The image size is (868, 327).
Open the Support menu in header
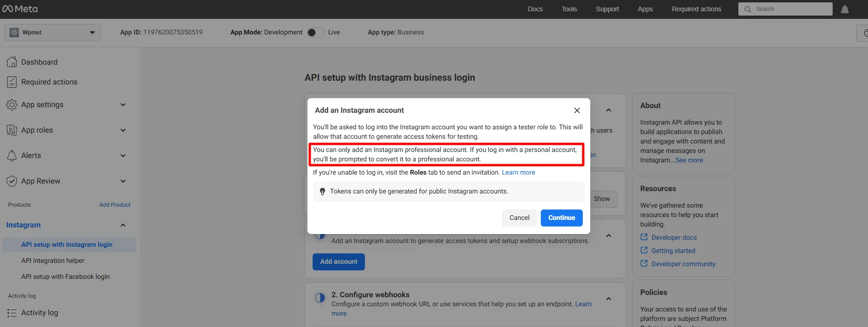click(607, 9)
